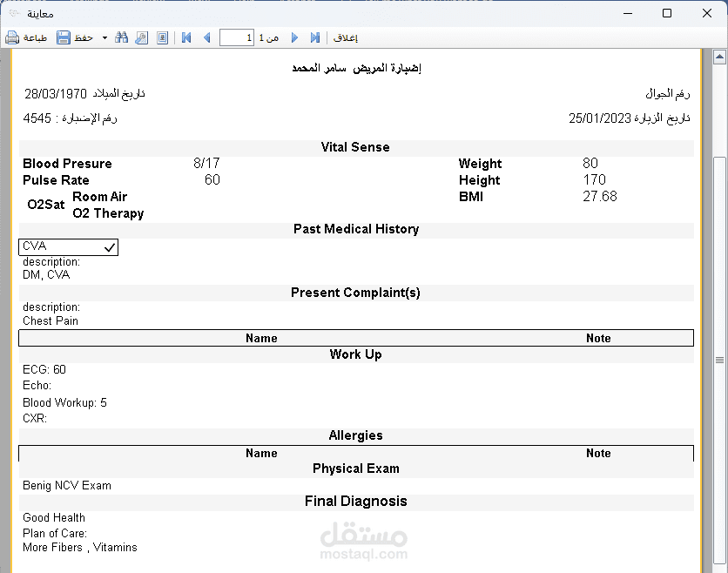Click the vertical scrollbar thumb

tap(719, 360)
